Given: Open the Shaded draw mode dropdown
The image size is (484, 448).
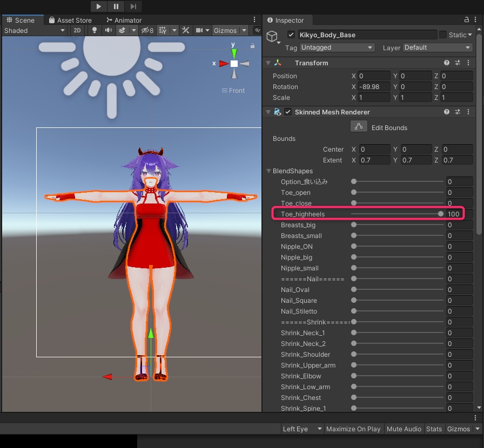Looking at the screenshot, I should click(34, 30).
